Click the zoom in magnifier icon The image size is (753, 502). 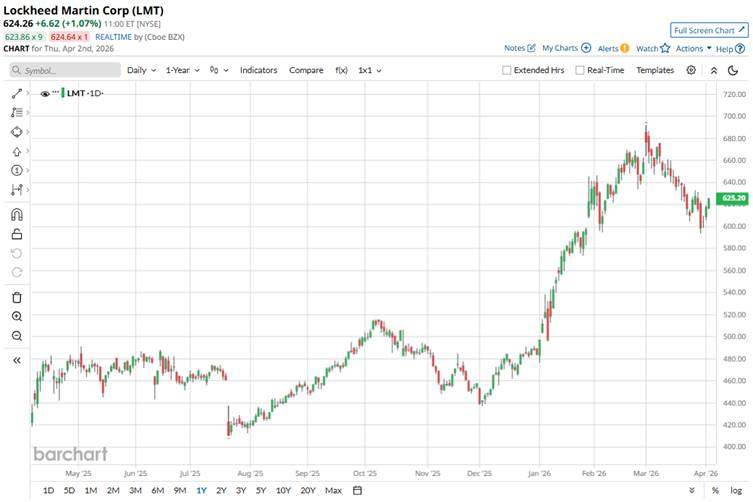point(17,317)
